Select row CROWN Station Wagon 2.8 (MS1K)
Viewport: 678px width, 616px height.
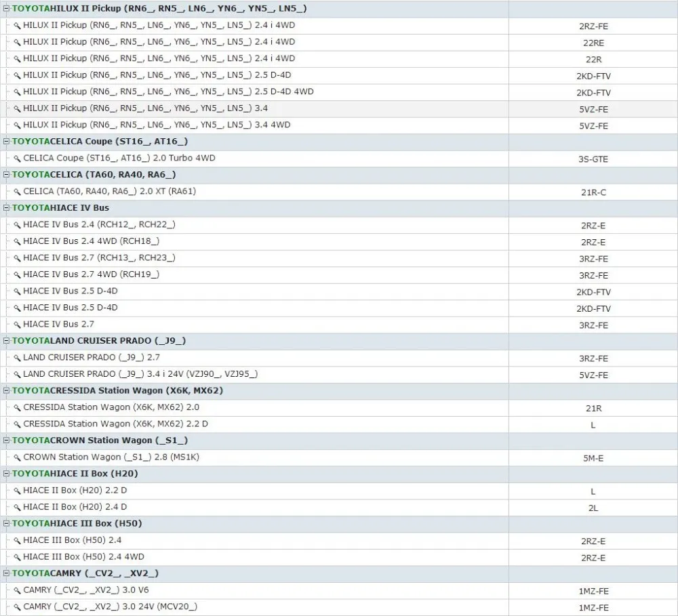pos(339,457)
